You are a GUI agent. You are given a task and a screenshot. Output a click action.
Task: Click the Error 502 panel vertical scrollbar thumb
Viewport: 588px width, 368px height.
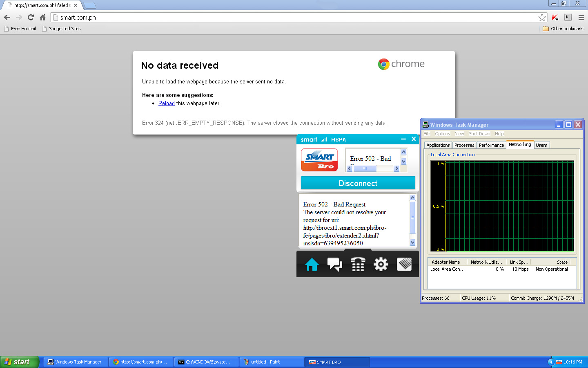tap(412, 218)
